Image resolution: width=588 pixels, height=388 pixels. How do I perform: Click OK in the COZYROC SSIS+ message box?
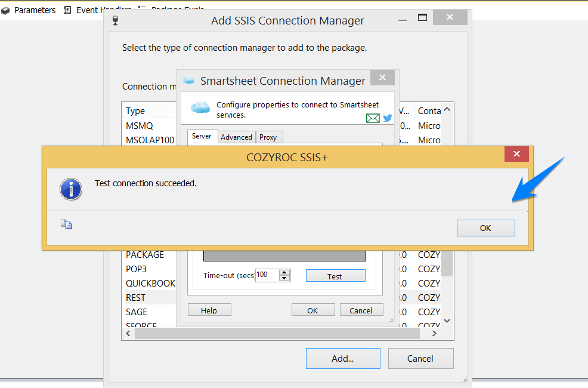pyautogui.click(x=485, y=228)
